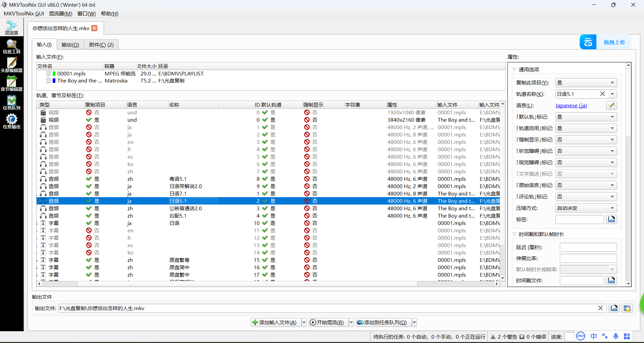Click the recent output folder star icon

(x=627, y=308)
